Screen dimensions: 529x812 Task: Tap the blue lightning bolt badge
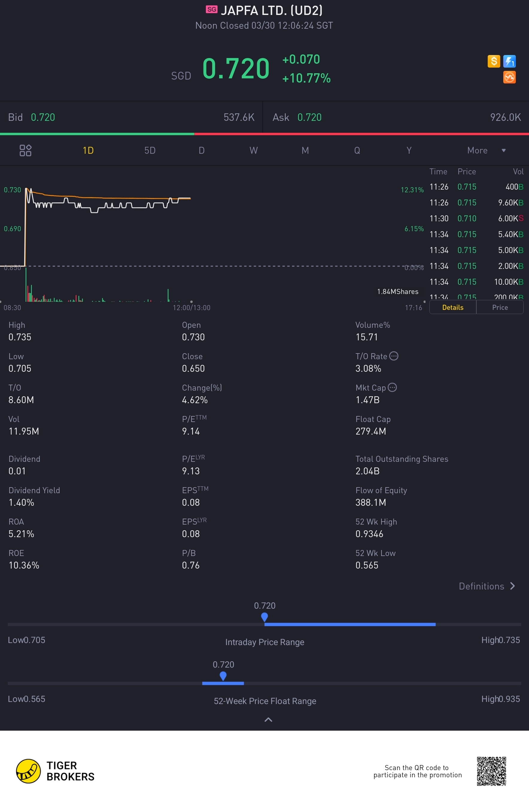pyautogui.click(x=509, y=61)
